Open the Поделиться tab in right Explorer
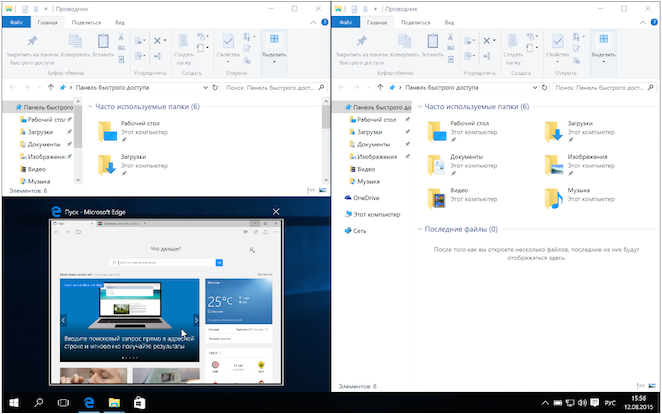The image size is (662, 414). (415, 22)
